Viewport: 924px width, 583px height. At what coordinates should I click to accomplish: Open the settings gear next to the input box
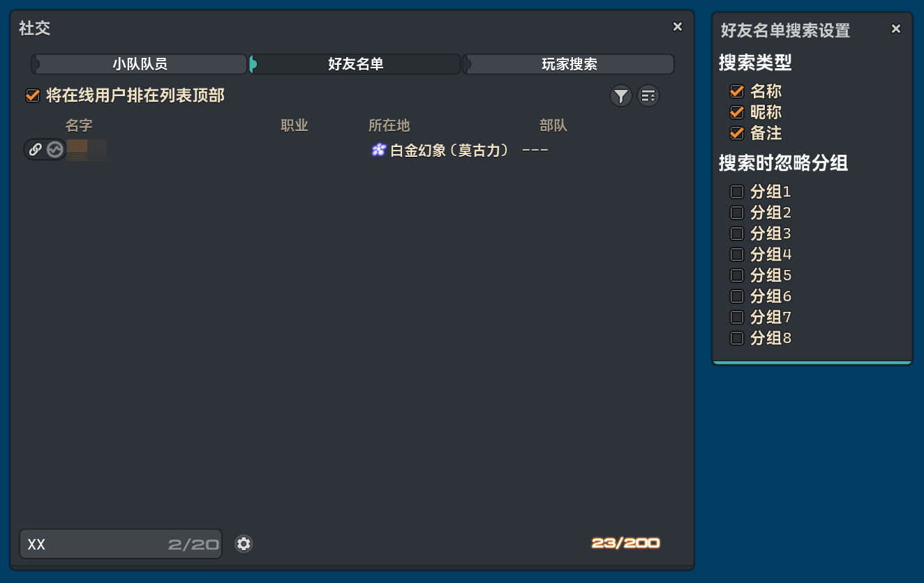coord(244,543)
